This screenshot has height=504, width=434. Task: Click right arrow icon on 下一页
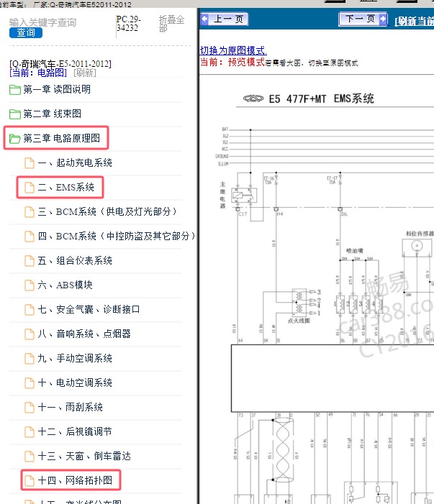tap(382, 19)
